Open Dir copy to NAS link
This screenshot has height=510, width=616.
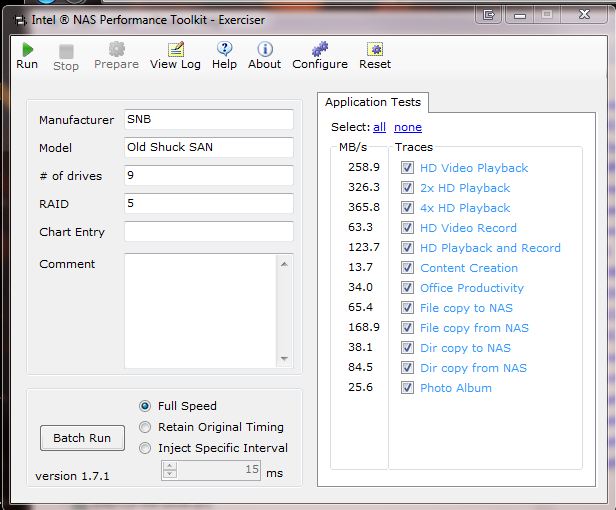(x=466, y=348)
